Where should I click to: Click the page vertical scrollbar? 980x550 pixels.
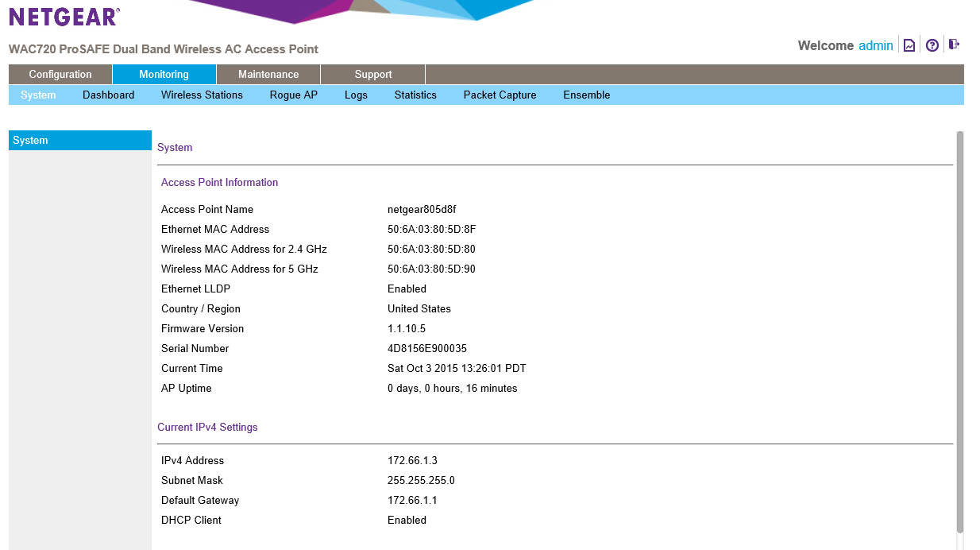point(960,331)
